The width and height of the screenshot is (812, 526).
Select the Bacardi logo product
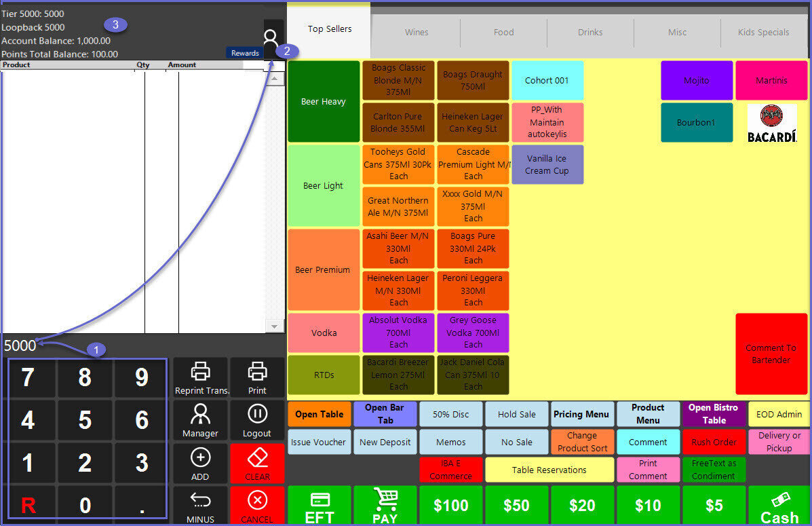771,123
